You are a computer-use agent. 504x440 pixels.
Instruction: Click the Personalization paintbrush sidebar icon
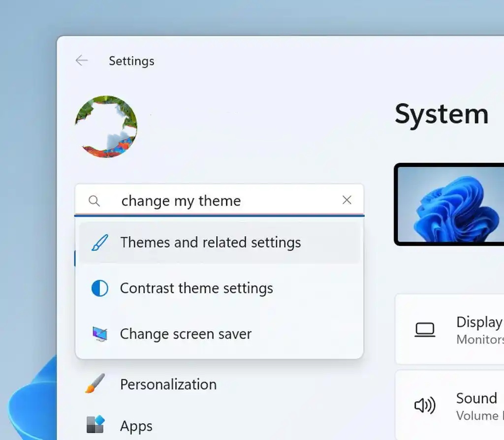[x=95, y=383]
